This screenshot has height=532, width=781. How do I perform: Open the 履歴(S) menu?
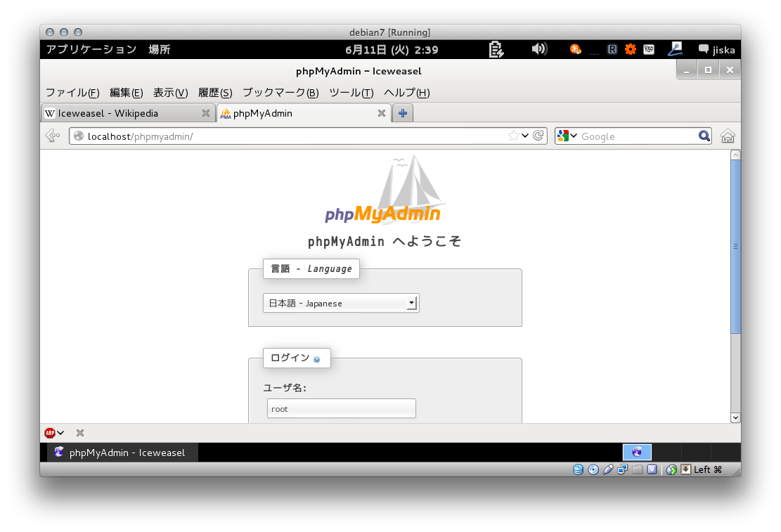coord(215,93)
